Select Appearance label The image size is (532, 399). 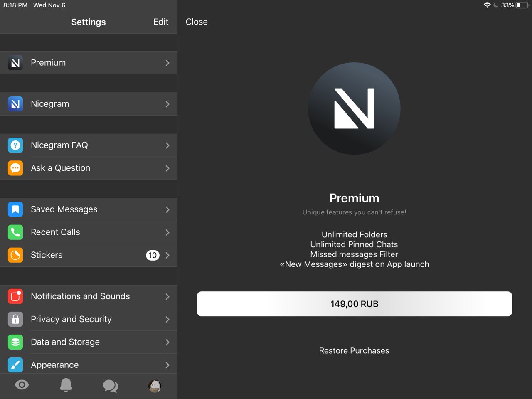54,365
